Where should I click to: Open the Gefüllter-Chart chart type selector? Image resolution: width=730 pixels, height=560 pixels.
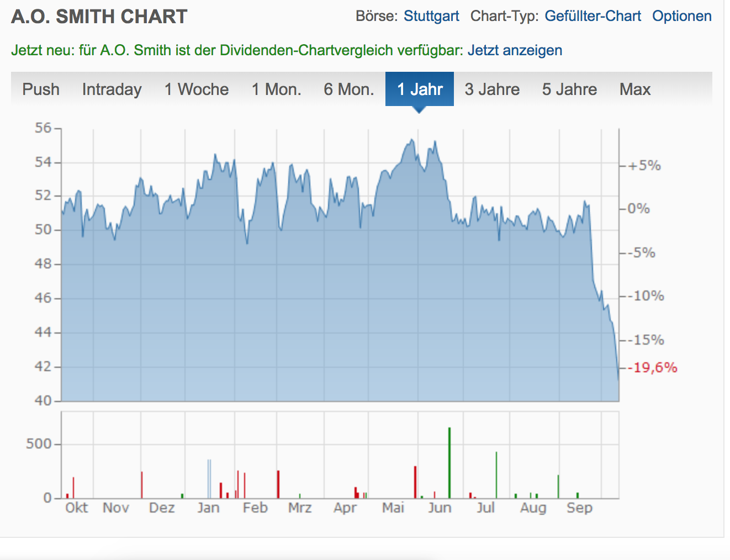coord(593,16)
